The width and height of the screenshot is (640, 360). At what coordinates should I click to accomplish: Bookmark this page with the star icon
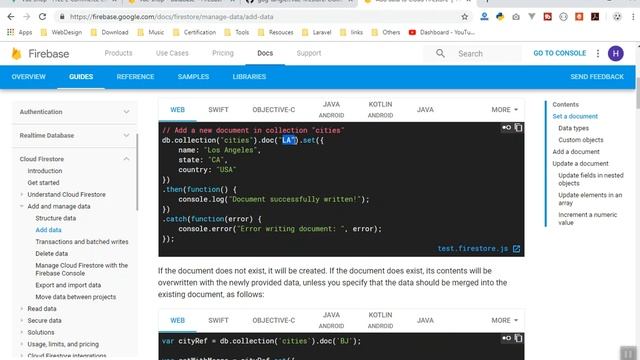[464, 17]
